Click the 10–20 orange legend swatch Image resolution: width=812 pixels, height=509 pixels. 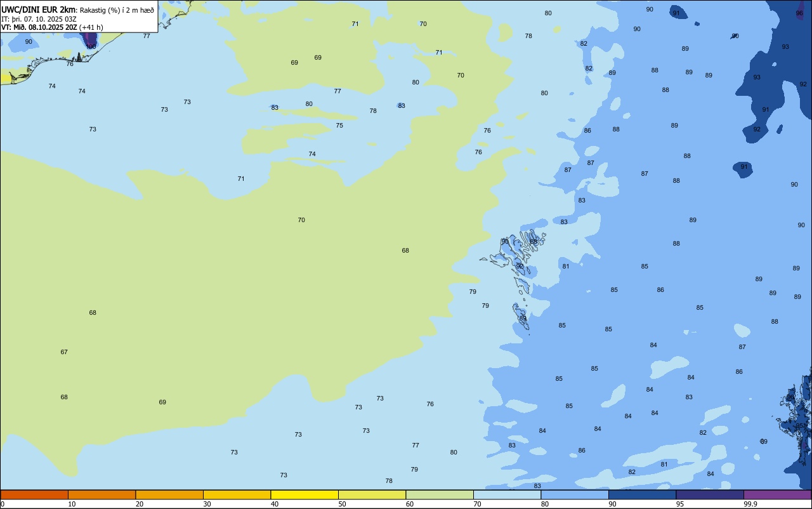click(x=102, y=494)
